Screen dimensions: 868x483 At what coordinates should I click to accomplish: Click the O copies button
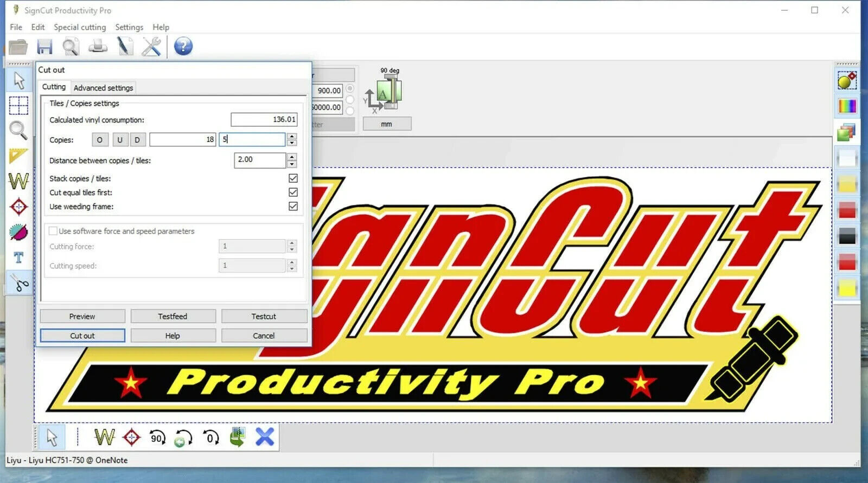pos(99,140)
